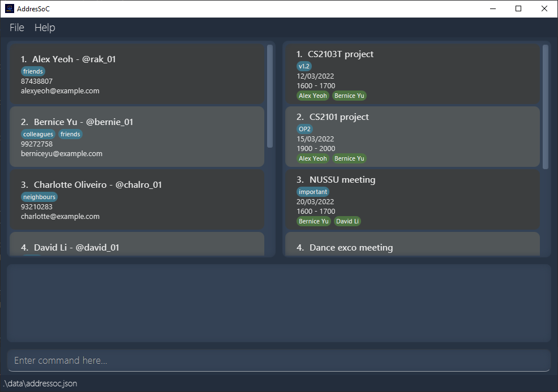Click the date 15/03/2022

coord(315,139)
